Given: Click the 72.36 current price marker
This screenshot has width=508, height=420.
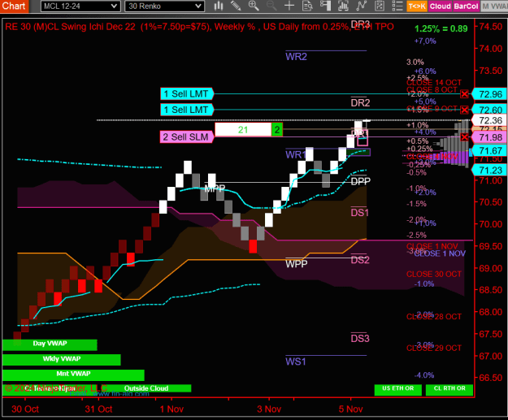Looking at the screenshot, I should coord(489,120).
